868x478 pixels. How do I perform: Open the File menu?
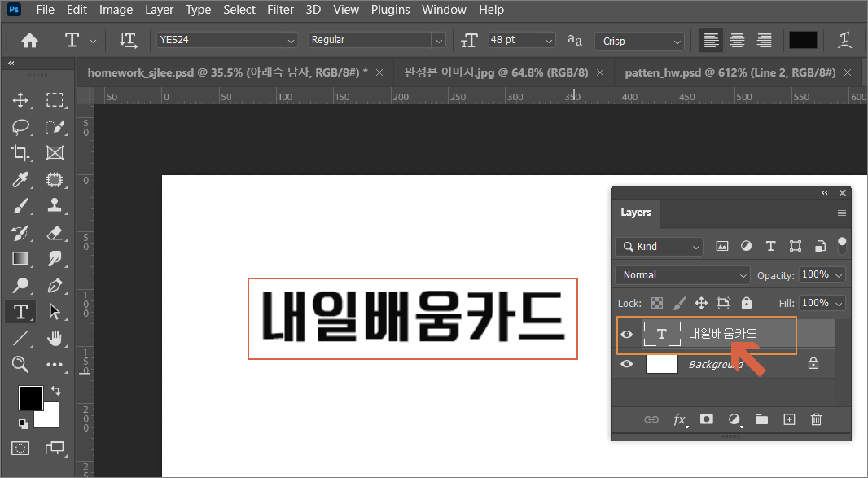coord(46,10)
